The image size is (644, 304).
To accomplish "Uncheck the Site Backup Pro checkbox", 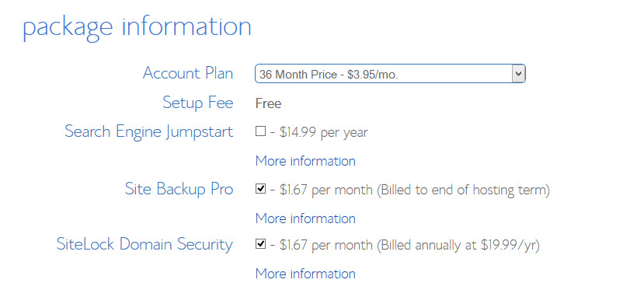I will (x=260, y=189).
